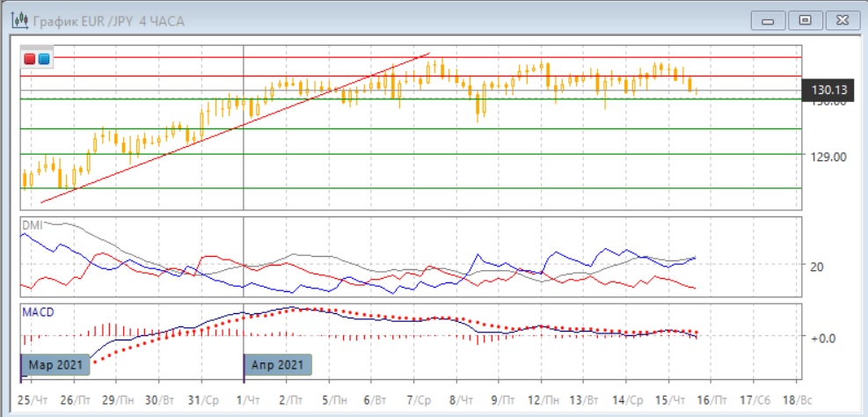Screen dimensions: 868x417
Task: Click the window title График EUR/JPY 4 ЧАСА
Action: pos(109,19)
